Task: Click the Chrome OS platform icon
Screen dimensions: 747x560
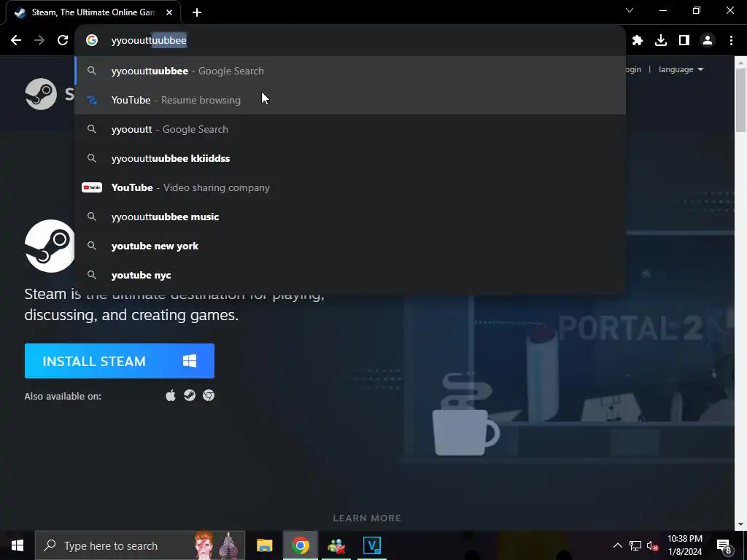Action: pyautogui.click(x=209, y=395)
